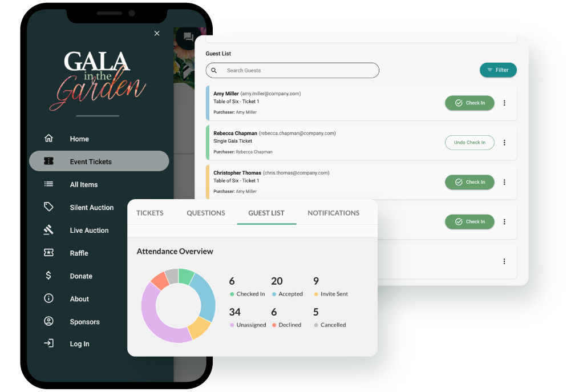Open the chat bubbles icon
571x392 pixels.
(x=188, y=37)
